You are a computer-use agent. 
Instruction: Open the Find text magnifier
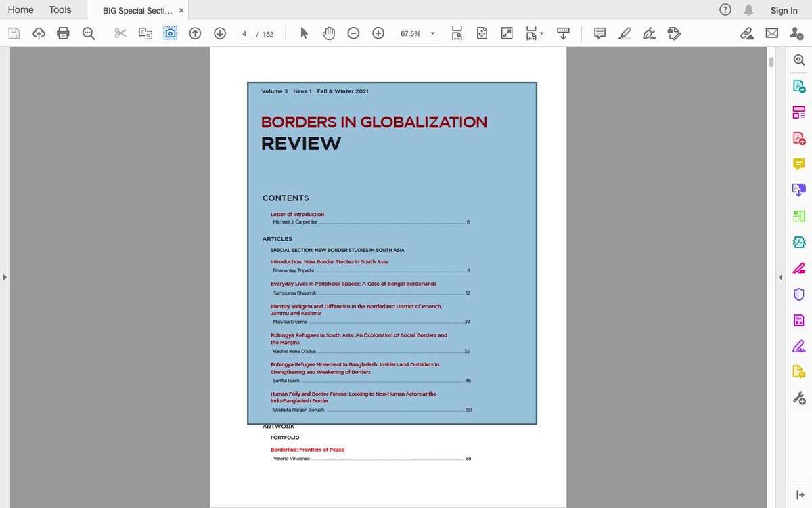click(88, 33)
